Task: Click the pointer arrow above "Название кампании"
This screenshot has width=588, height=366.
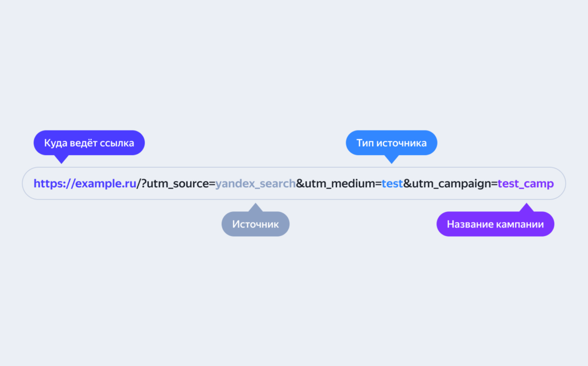Action: [x=525, y=207]
